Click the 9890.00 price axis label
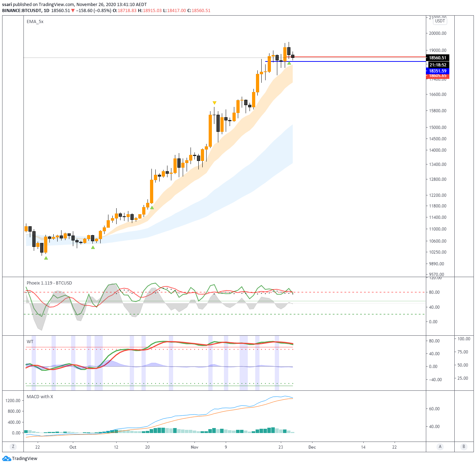Screen dimensions: 476x465 437,264
